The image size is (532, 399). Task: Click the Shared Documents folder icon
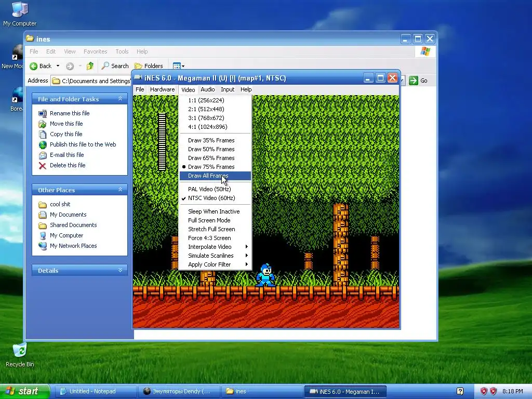43,225
